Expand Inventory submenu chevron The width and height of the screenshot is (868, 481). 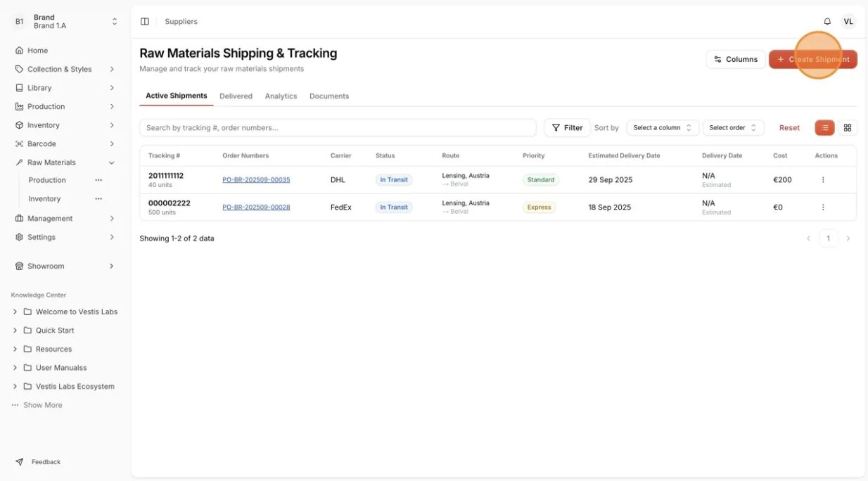pos(112,125)
